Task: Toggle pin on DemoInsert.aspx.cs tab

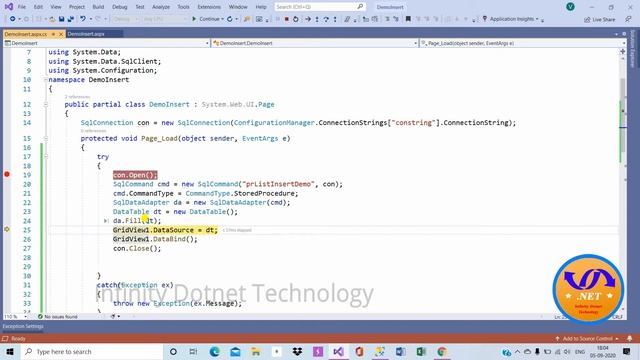Action: (x=53, y=34)
